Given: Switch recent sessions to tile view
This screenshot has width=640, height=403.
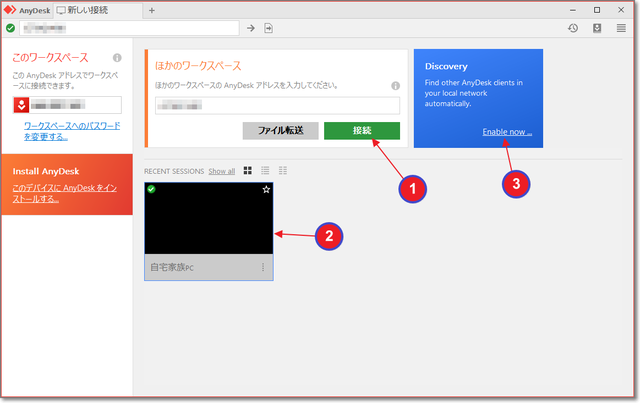Looking at the screenshot, I should pos(248,171).
